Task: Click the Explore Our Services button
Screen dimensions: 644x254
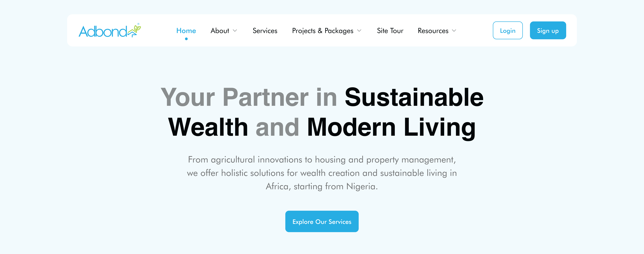Action: [322, 222]
